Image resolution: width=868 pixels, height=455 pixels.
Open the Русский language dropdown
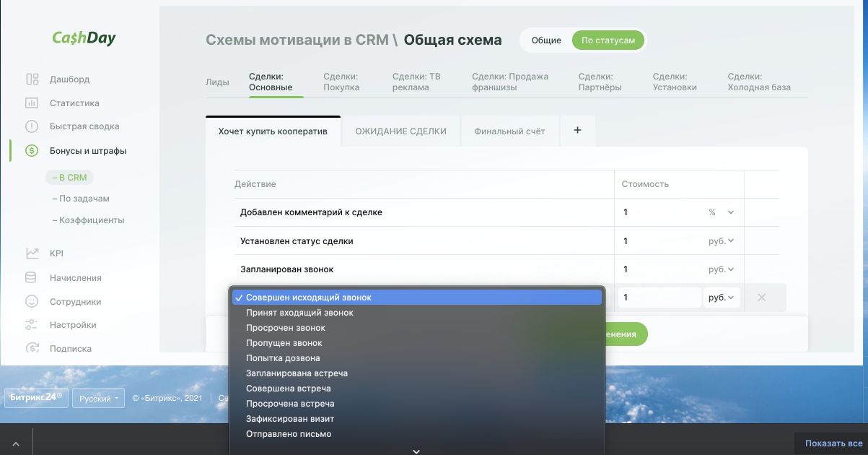(x=99, y=399)
